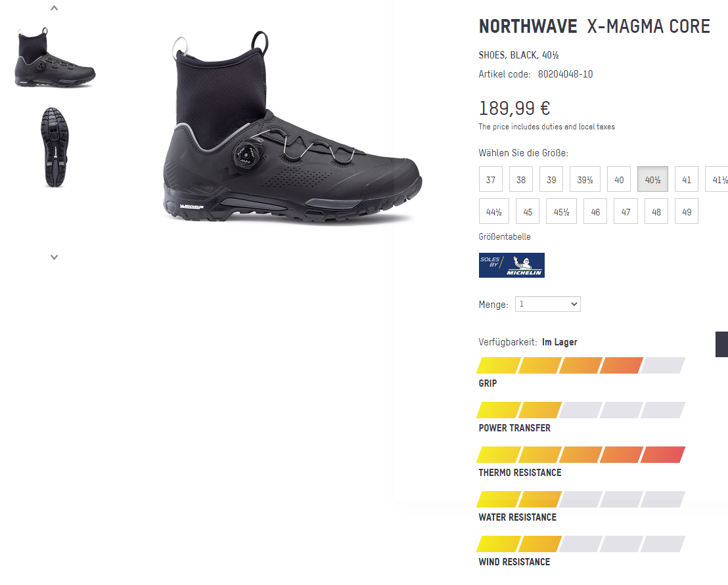
Task: Click the Soles by Michelin logo
Action: coord(511,265)
